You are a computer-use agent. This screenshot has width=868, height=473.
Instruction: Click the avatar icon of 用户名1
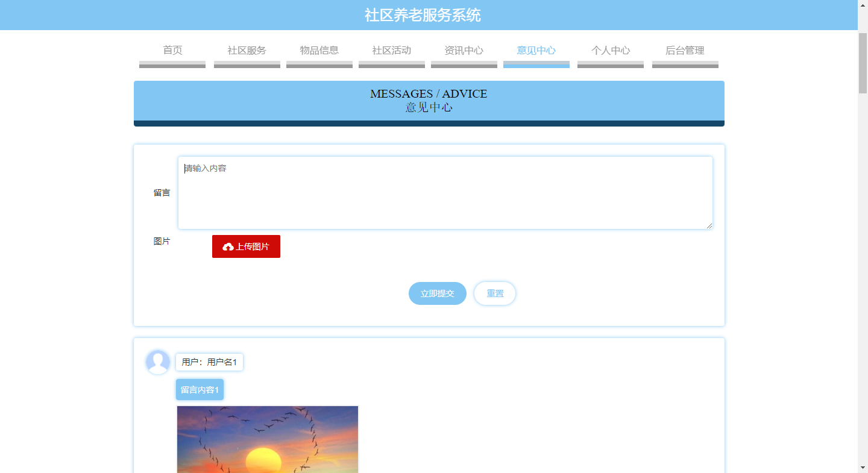pos(158,362)
